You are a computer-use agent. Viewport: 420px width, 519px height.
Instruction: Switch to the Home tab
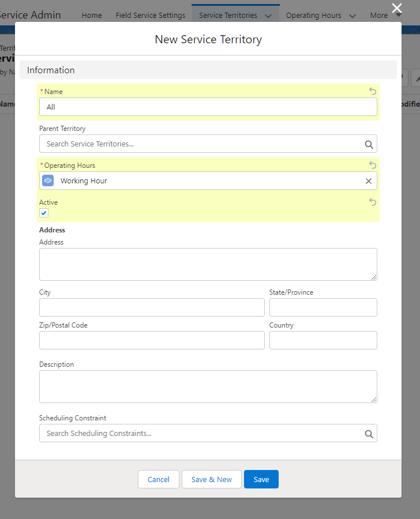pos(92,16)
